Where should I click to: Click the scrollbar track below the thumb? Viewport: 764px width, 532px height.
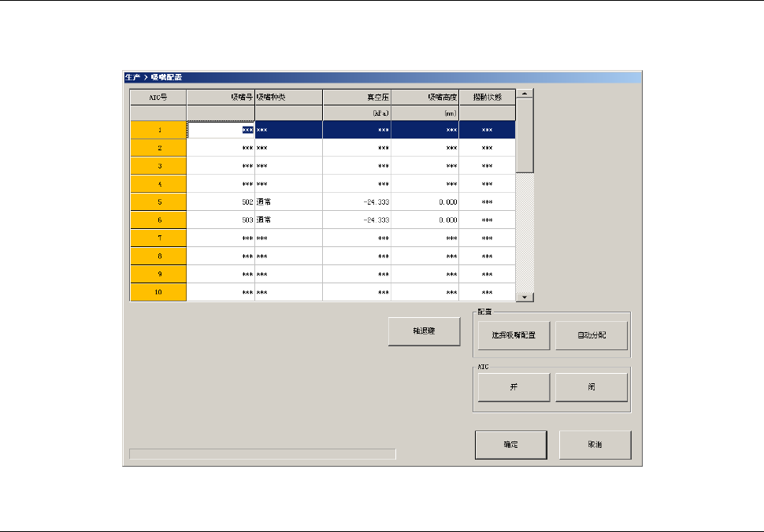pyautogui.click(x=525, y=233)
